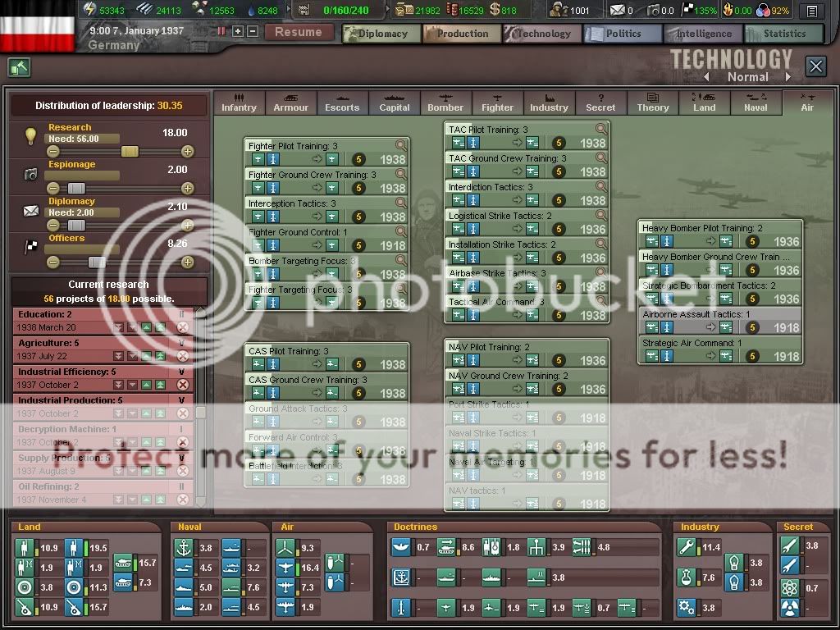The height and width of the screenshot is (630, 840).
Task: Open the Armour technology tab
Action: [x=290, y=103]
